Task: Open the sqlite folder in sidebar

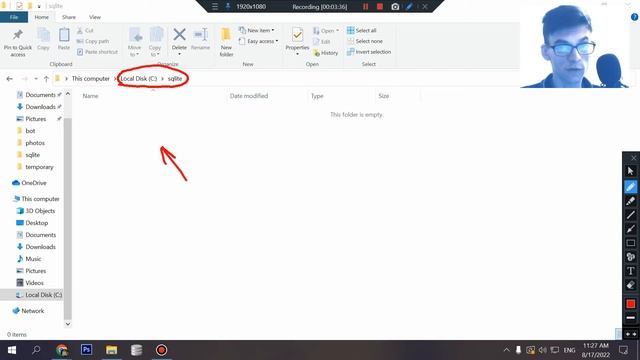Action: point(32,155)
